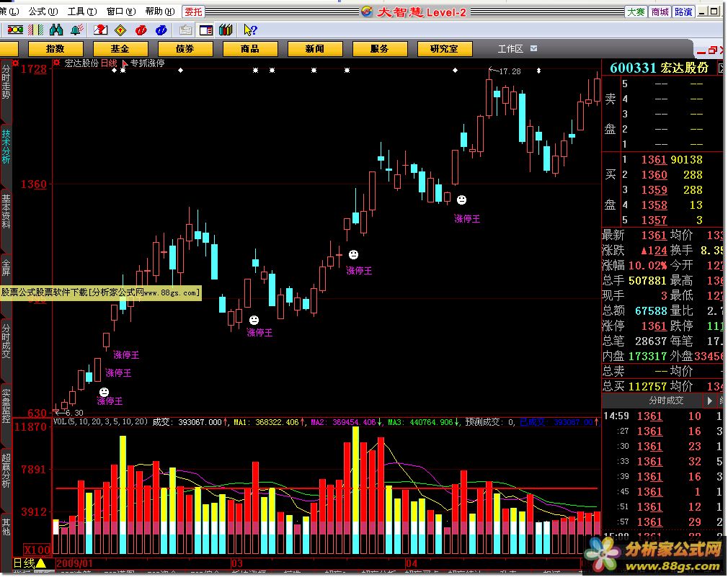Click the 委托 trading button
Image resolution: width=728 pixels, height=577 pixels.
(x=194, y=12)
